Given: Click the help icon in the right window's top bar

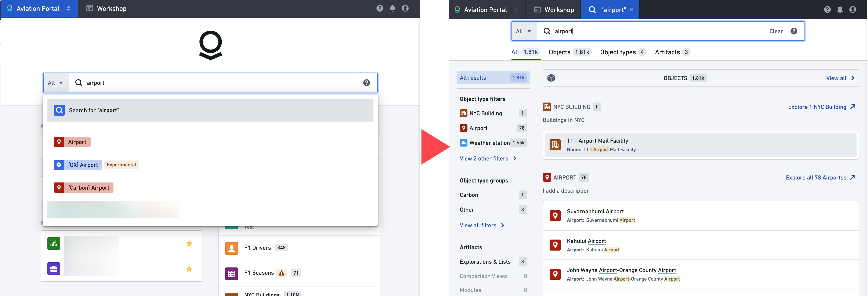Looking at the screenshot, I should tap(827, 10).
